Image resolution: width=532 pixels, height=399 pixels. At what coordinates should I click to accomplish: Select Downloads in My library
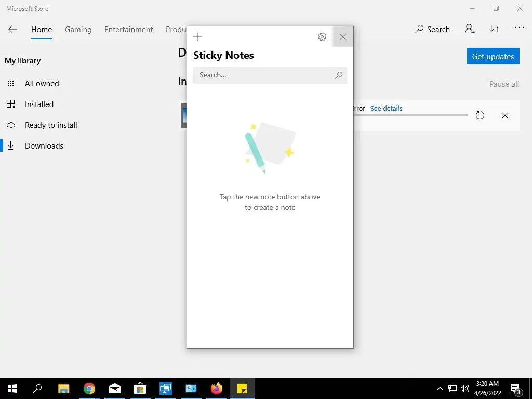pos(44,146)
